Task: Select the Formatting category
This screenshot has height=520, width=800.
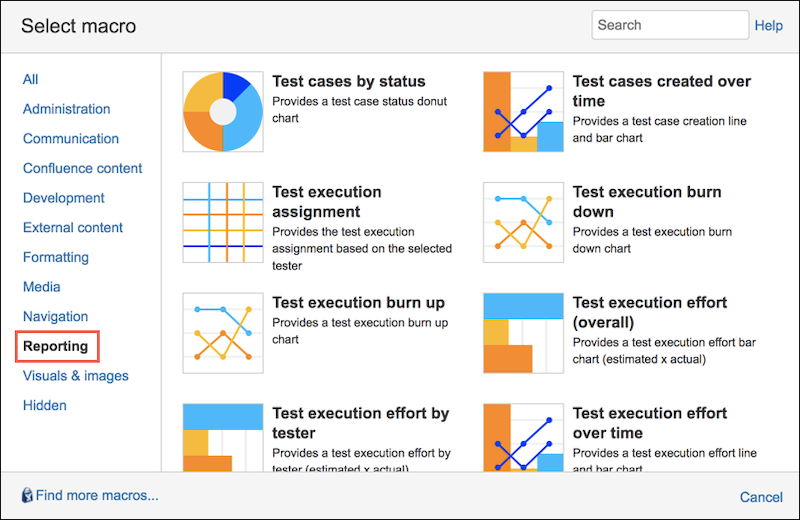Action: [x=56, y=257]
